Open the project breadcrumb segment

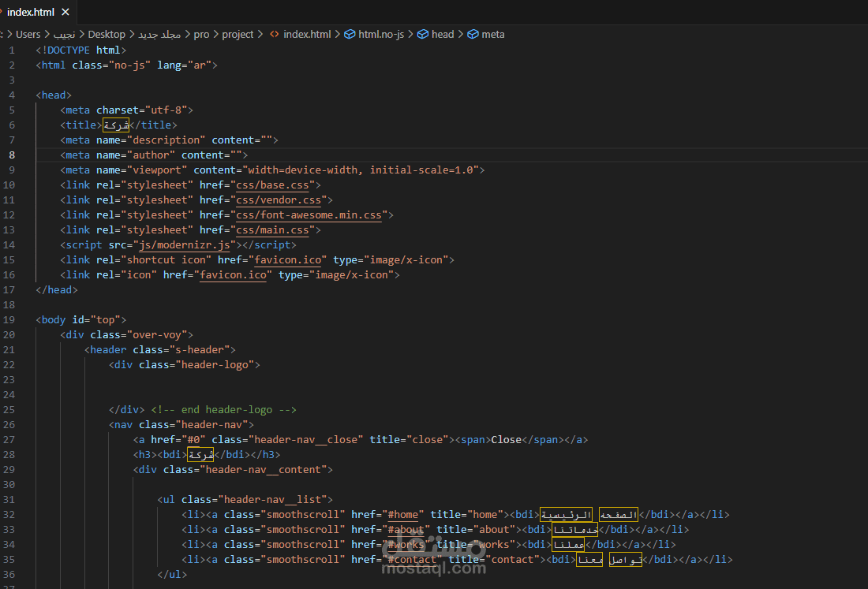pyautogui.click(x=238, y=34)
